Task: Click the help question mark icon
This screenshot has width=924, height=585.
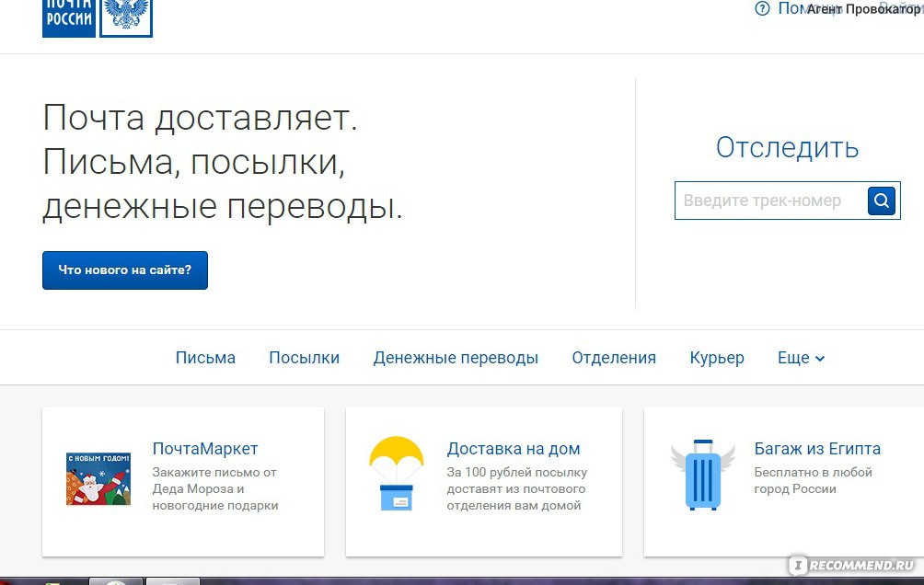Action: pos(762,9)
